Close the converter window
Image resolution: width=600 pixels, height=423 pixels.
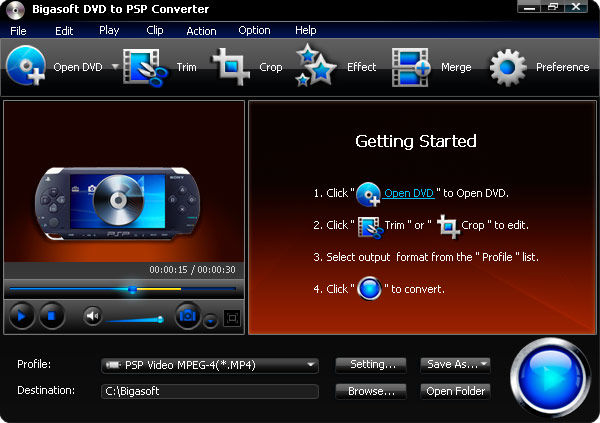576,7
